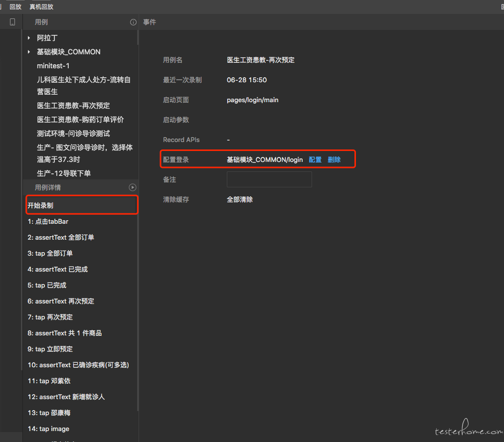The height and width of the screenshot is (442, 504).
Task: Click the 删除 link for login config
Action: 334,159
